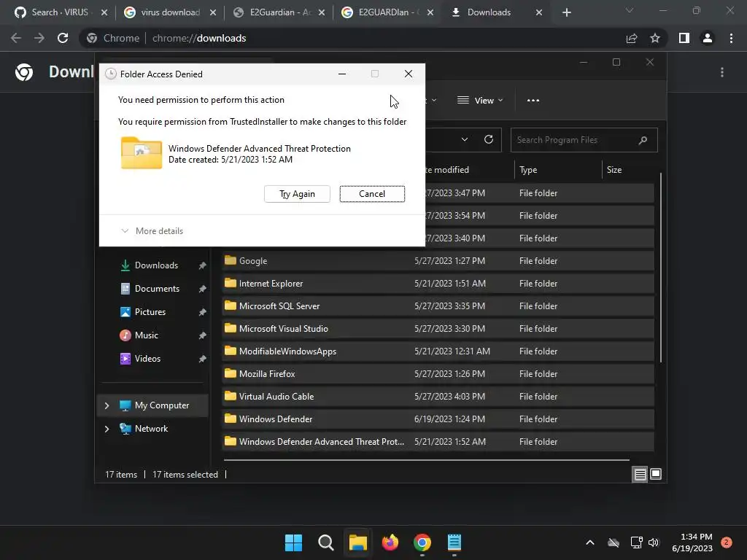Select Documents in Explorer sidebar
Image resolution: width=747 pixels, height=560 pixels.
pyautogui.click(x=157, y=289)
